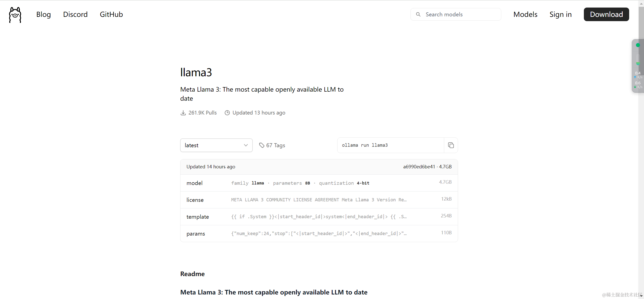Viewport: 644px width, 299px height.
Task: Navigate to the Models page
Action: (525, 14)
